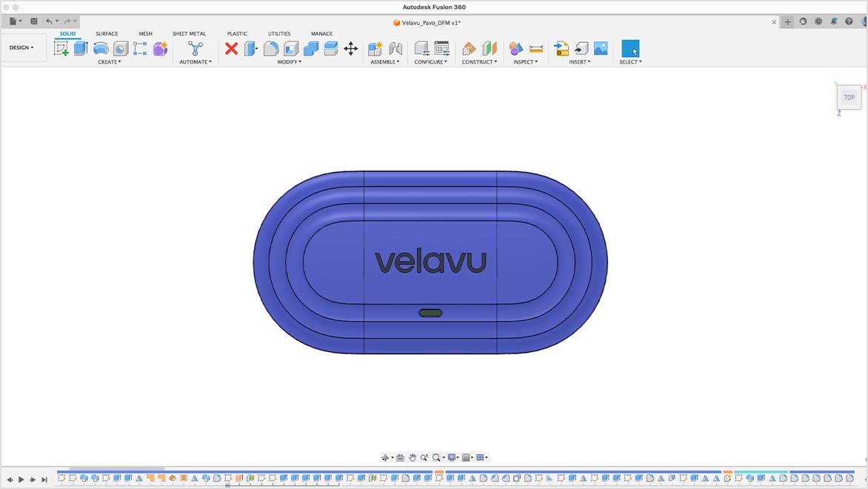
Task: Expand the CREATE dropdown menu
Action: click(109, 61)
